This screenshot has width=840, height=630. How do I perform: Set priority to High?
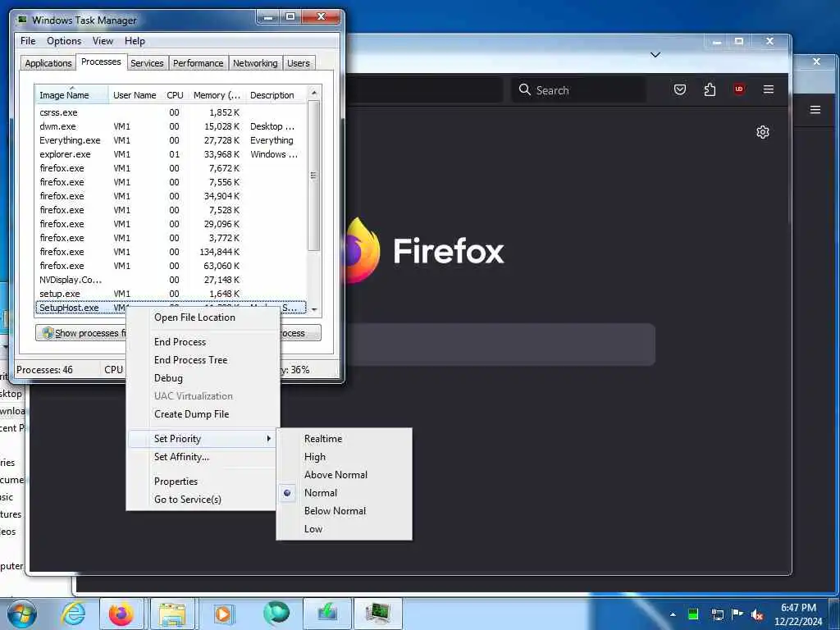(x=344, y=457)
